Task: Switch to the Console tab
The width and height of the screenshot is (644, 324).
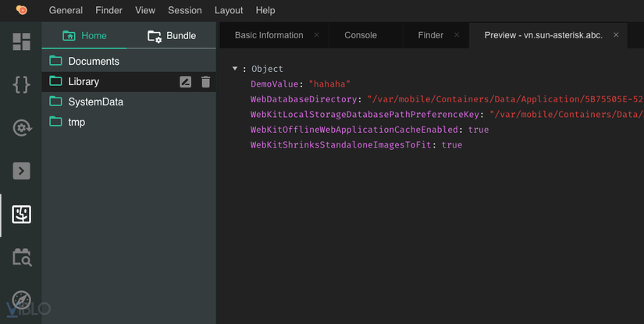Action: [x=361, y=35]
